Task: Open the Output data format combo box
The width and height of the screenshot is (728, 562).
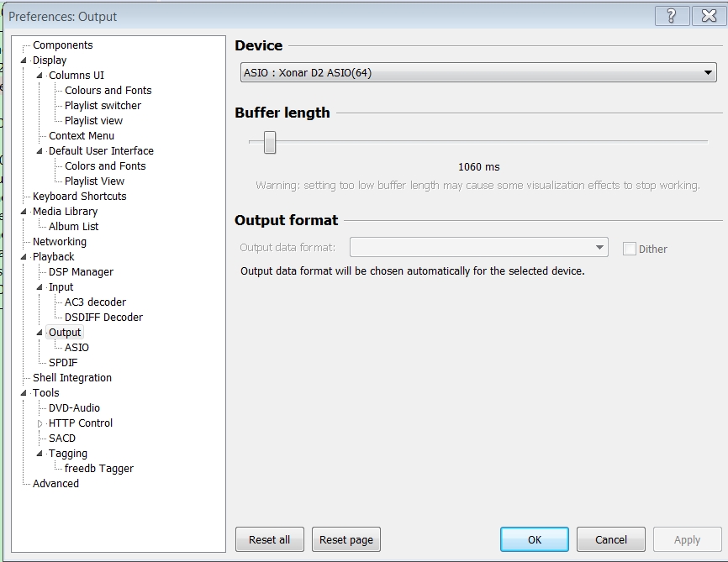Action: (x=478, y=247)
